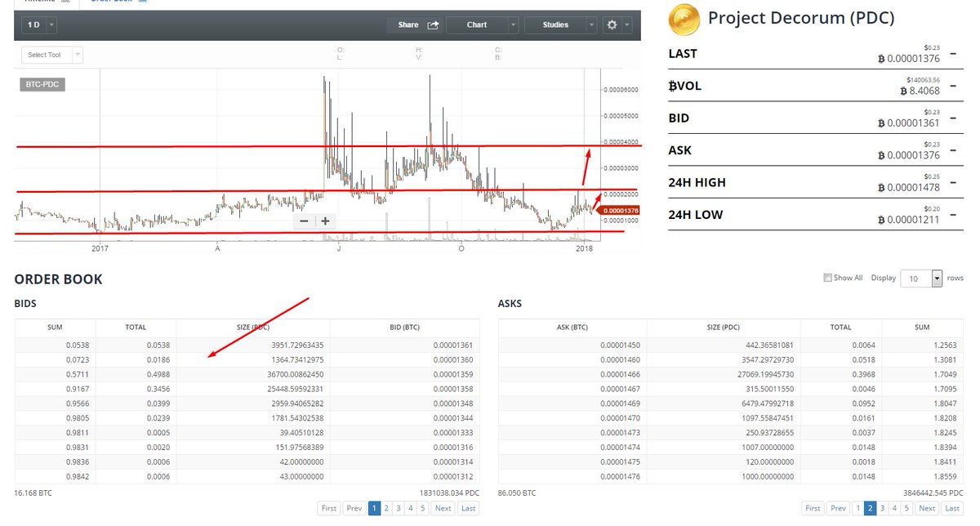The image size is (980, 526).
Task: Enable the Show All checkbox
Action: coord(828,278)
